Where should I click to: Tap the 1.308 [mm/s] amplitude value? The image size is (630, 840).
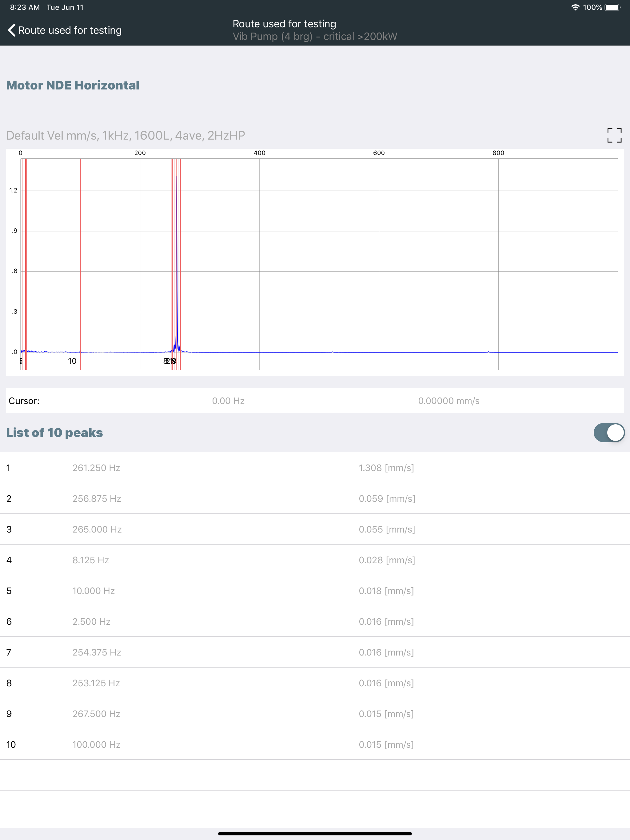(x=386, y=468)
